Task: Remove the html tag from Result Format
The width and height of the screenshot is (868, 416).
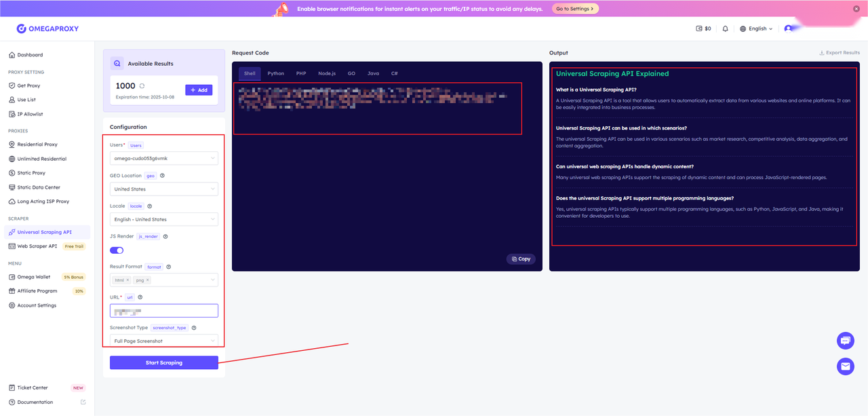Action: pyautogui.click(x=127, y=280)
